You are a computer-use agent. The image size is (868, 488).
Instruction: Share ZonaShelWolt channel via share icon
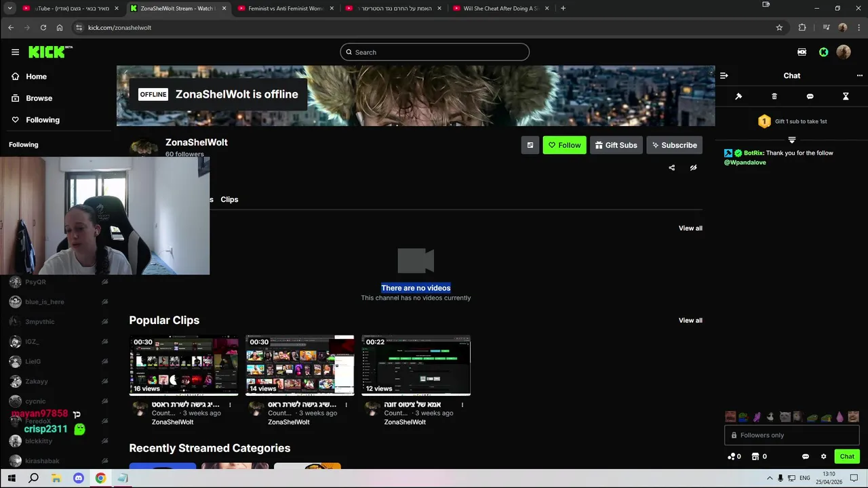pos(671,167)
